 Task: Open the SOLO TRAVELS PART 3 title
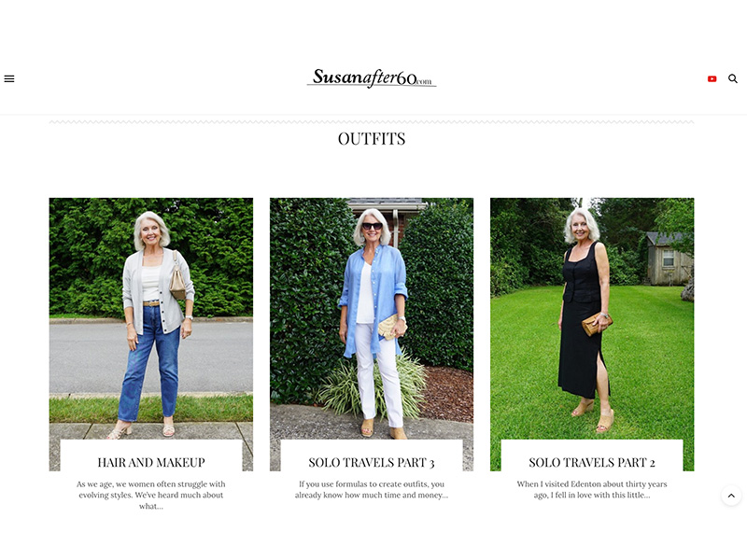click(372, 462)
